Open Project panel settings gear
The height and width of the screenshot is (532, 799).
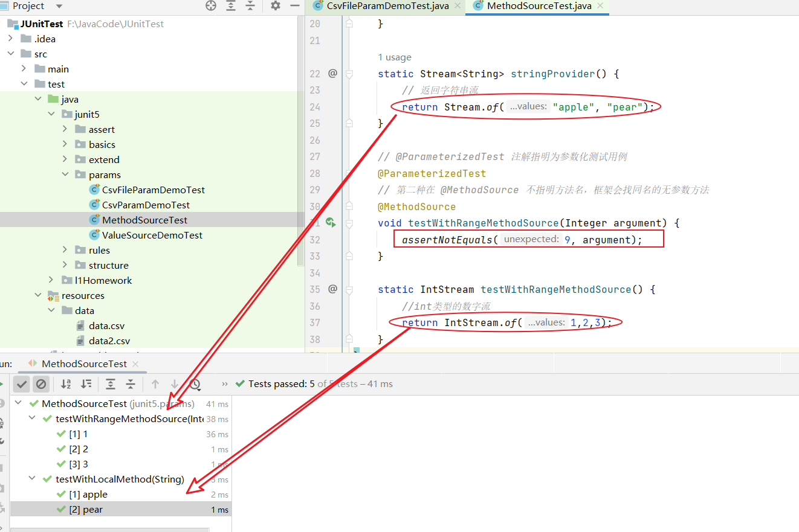pyautogui.click(x=276, y=6)
